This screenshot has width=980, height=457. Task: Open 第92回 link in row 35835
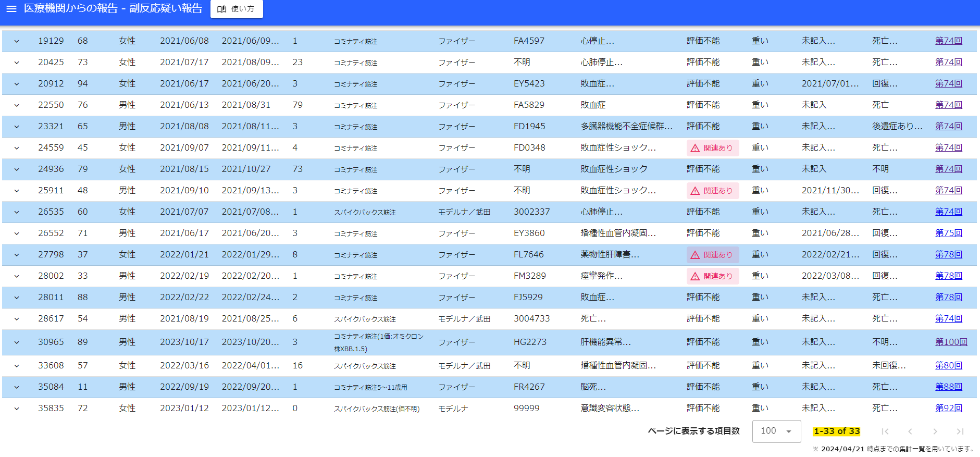pyautogui.click(x=948, y=409)
